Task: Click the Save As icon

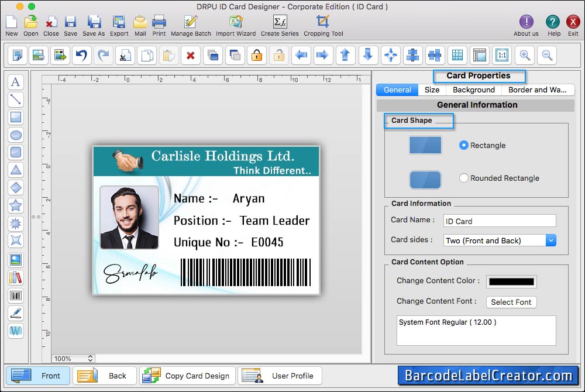Action: coord(94,25)
